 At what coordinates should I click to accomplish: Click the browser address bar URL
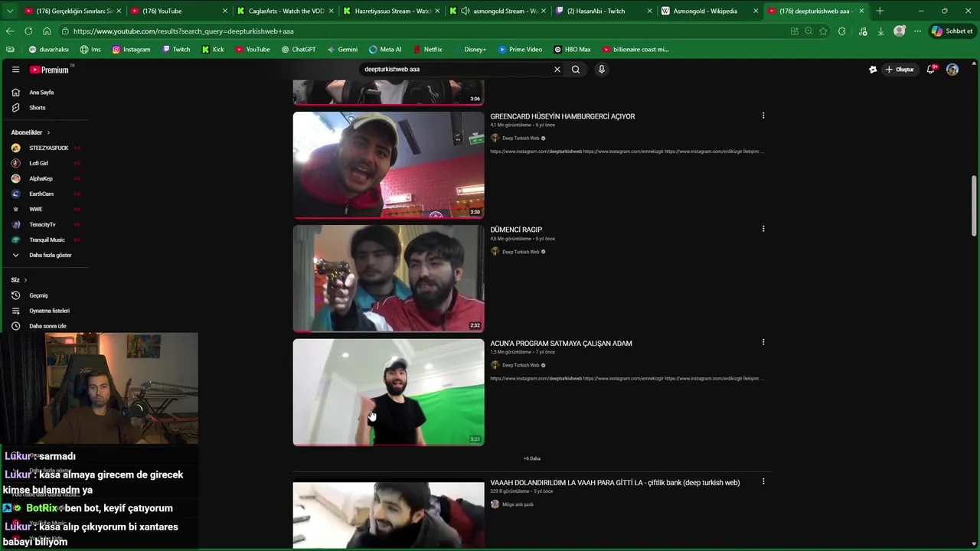[x=184, y=31]
